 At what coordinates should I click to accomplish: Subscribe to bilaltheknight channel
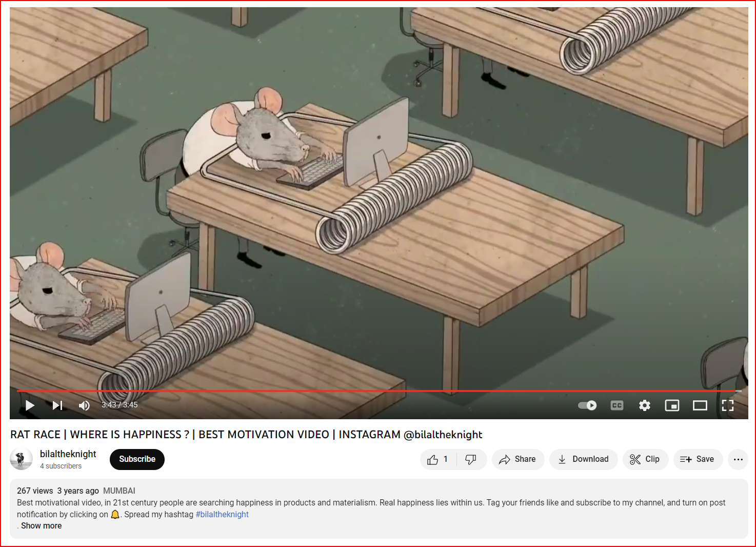[x=137, y=459]
